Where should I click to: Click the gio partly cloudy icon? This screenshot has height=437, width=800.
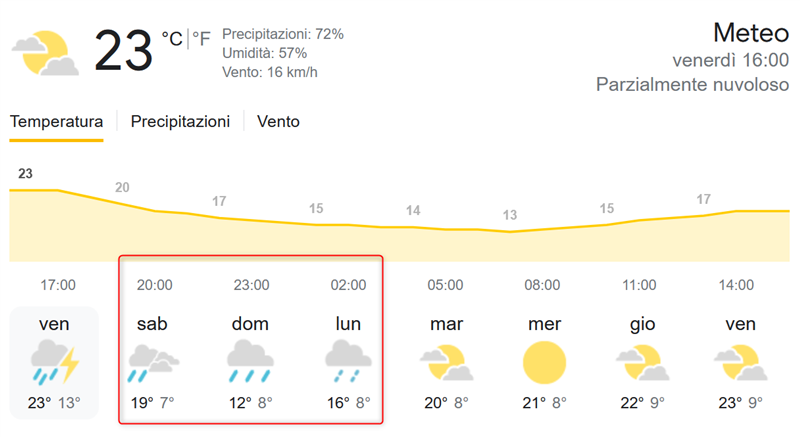click(x=642, y=363)
